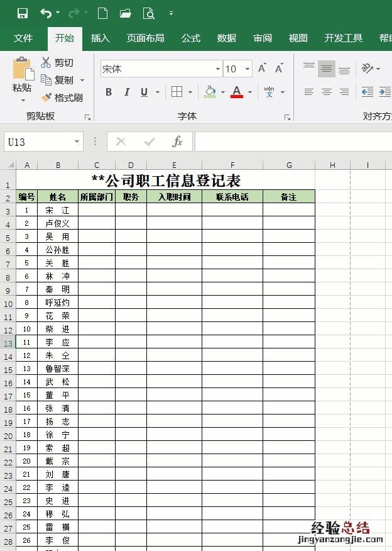Open the font size 10 dropdown
The height and width of the screenshot is (551, 392).
pyautogui.click(x=248, y=69)
